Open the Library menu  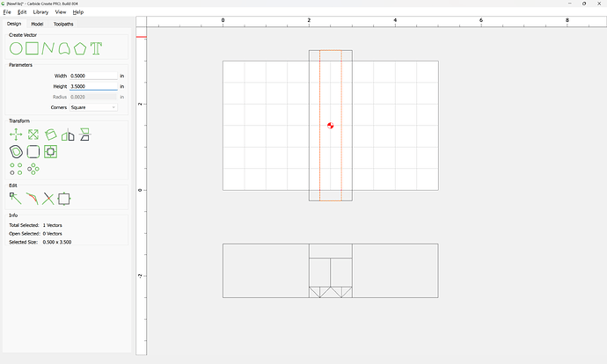pyautogui.click(x=40, y=12)
